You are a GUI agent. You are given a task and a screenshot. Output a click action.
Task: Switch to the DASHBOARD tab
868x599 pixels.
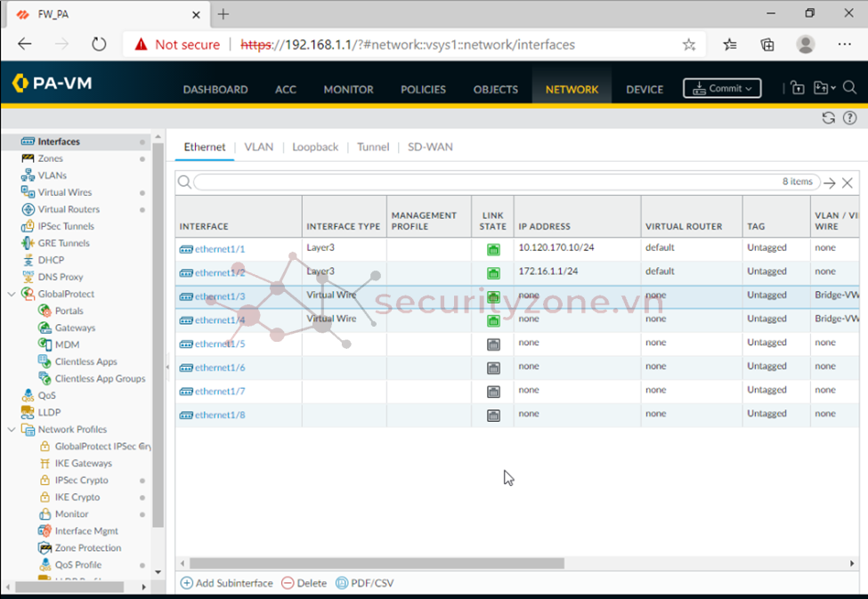(215, 90)
